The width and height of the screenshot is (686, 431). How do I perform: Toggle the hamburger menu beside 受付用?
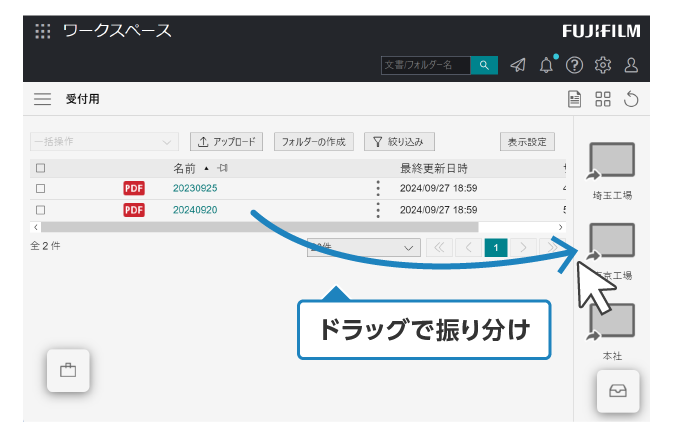pyautogui.click(x=42, y=99)
